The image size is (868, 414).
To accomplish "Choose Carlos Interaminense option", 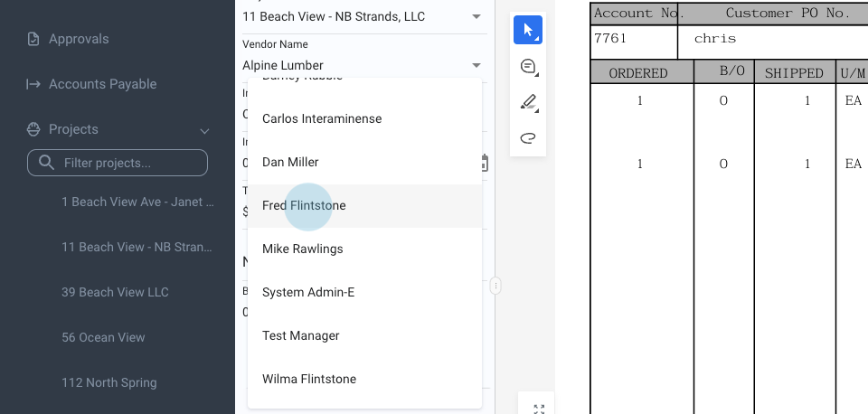I will 322,119.
